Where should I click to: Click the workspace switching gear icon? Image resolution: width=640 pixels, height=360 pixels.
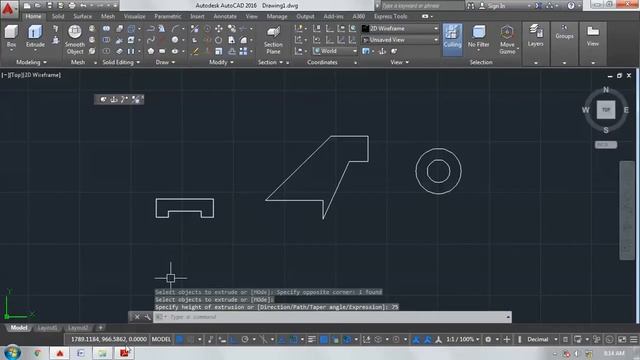pos(488,340)
